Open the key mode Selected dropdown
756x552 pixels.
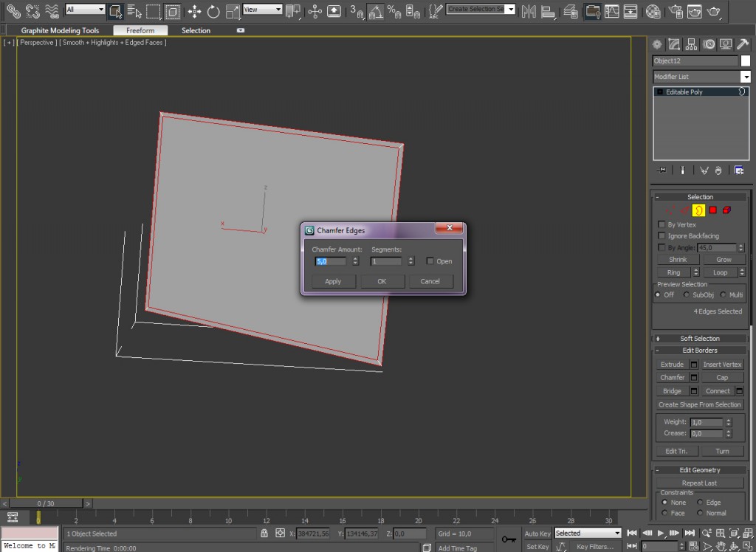[588, 534]
